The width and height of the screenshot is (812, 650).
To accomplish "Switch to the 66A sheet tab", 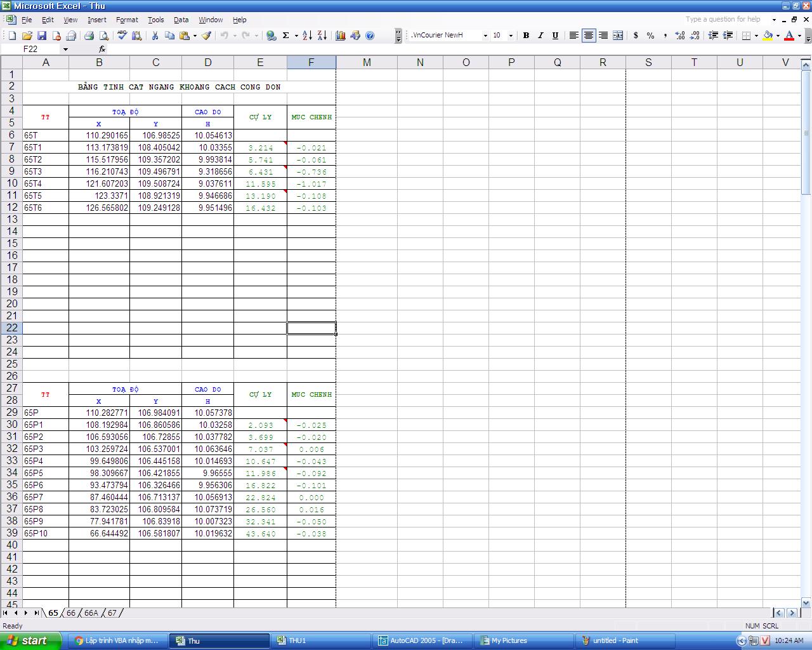I will [91, 613].
